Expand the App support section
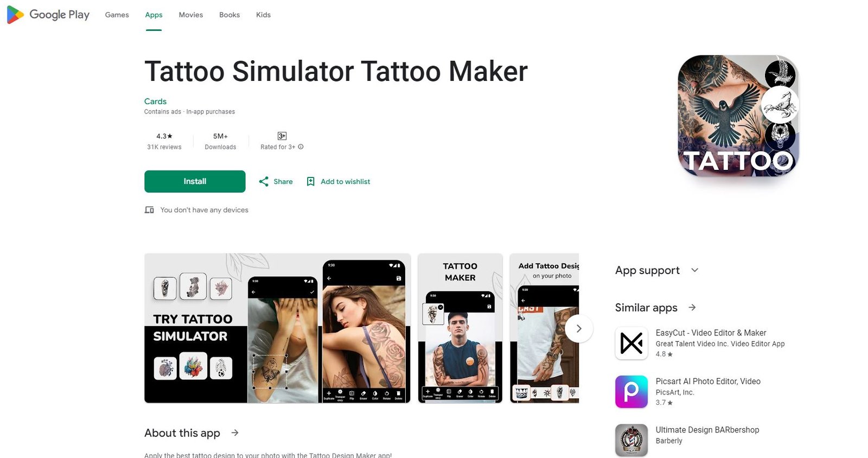Image resolution: width=868 pixels, height=458 pixels. pyautogui.click(x=695, y=270)
